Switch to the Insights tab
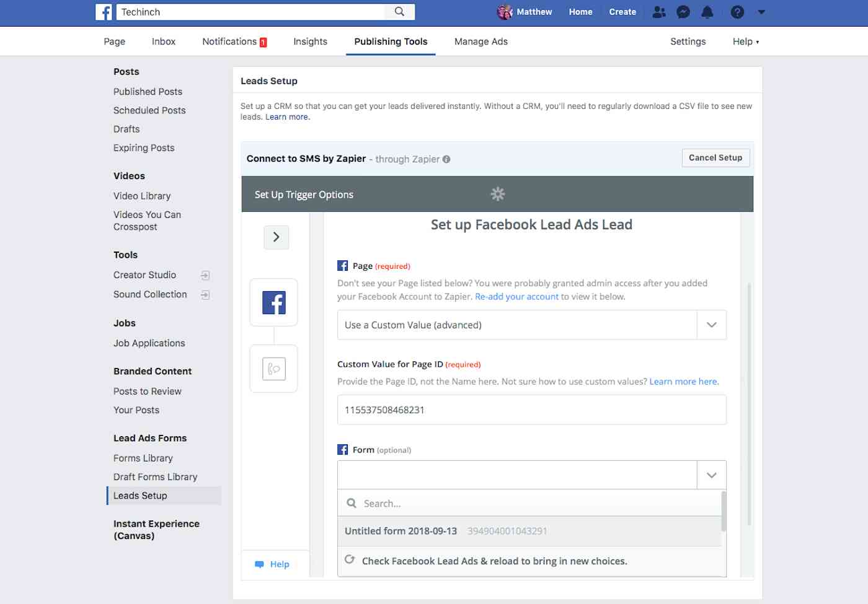 [310, 42]
